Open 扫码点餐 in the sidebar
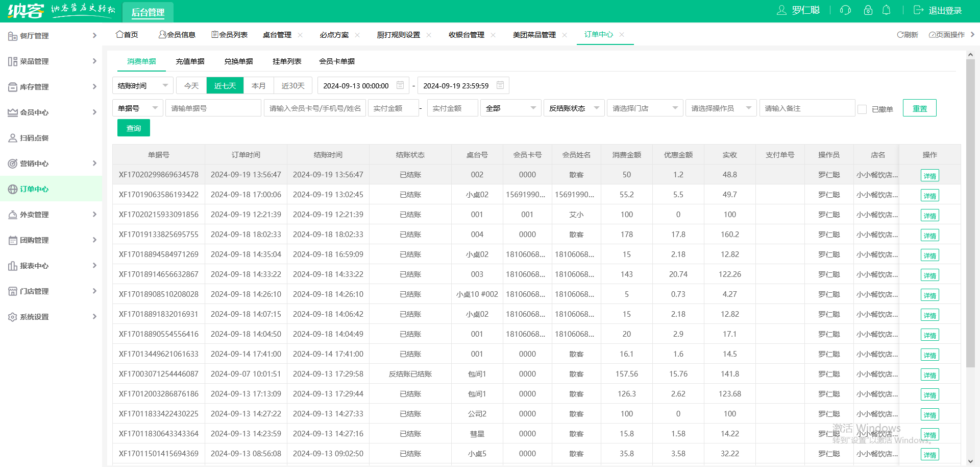The image size is (980, 467). (x=34, y=138)
